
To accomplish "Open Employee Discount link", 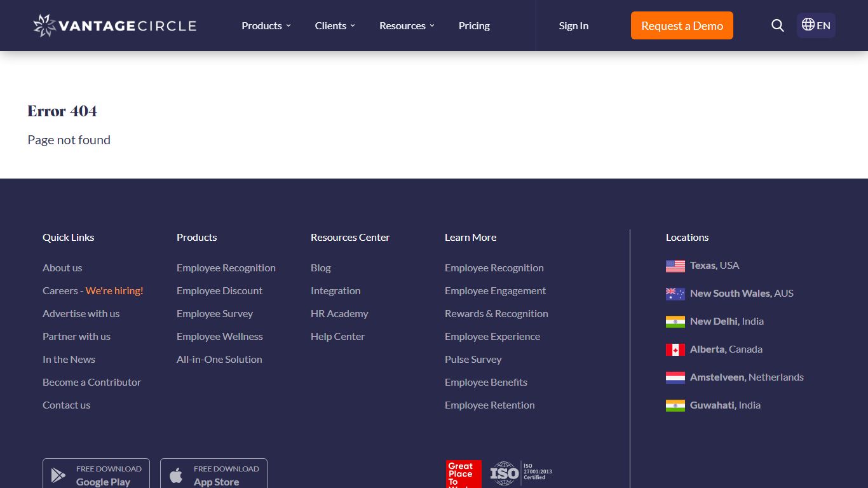I will 219,290.
